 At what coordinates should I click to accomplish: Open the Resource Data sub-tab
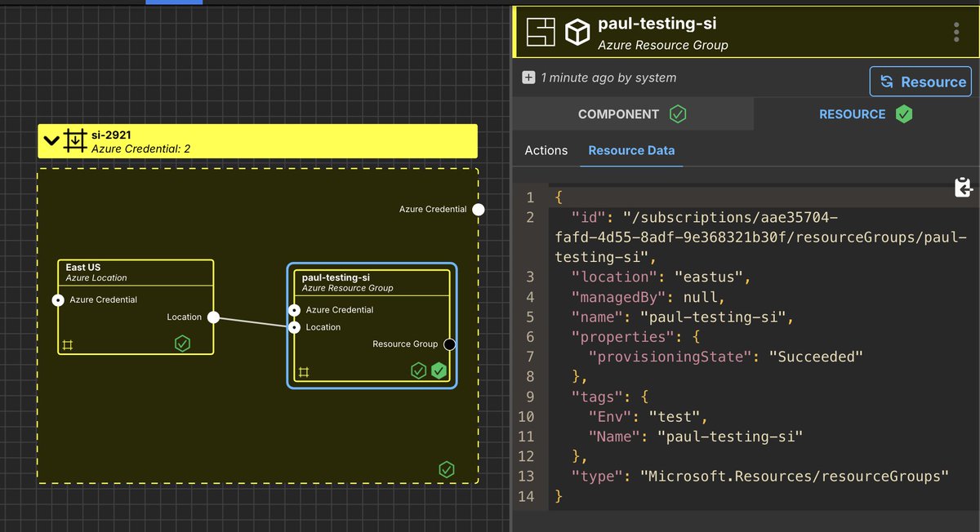(631, 150)
